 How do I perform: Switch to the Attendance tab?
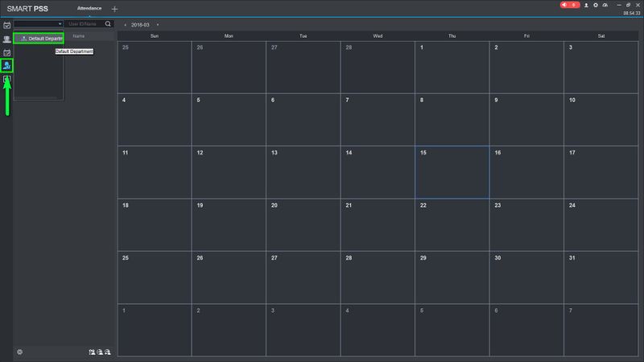click(x=89, y=8)
